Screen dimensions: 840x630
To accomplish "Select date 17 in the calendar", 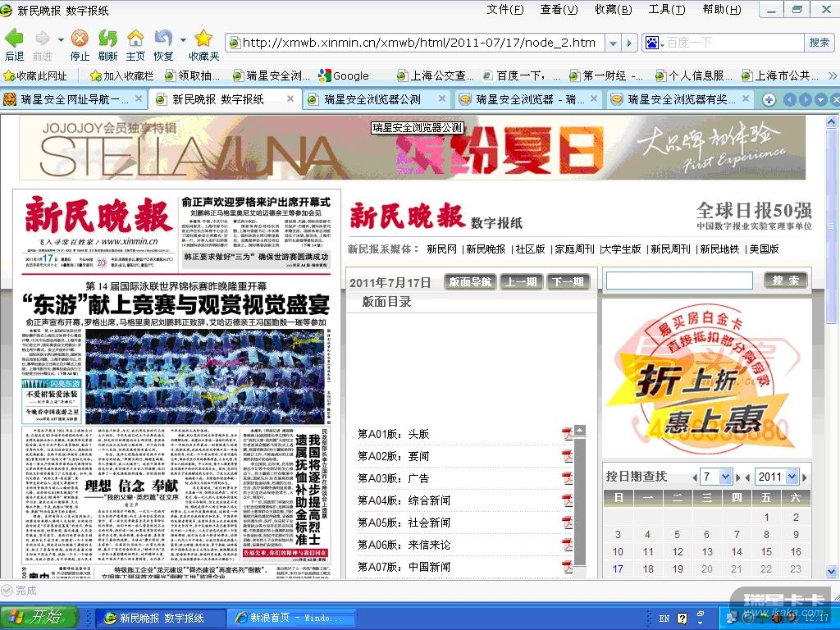I will point(618,569).
